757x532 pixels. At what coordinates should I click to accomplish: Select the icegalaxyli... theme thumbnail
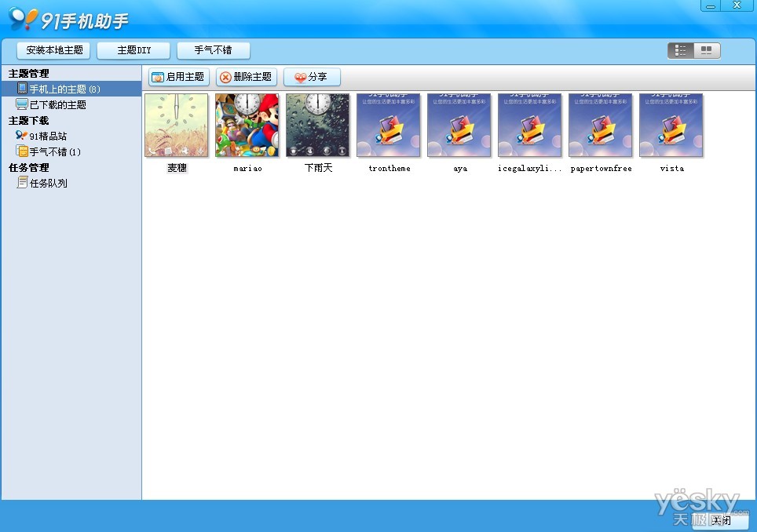529,126
